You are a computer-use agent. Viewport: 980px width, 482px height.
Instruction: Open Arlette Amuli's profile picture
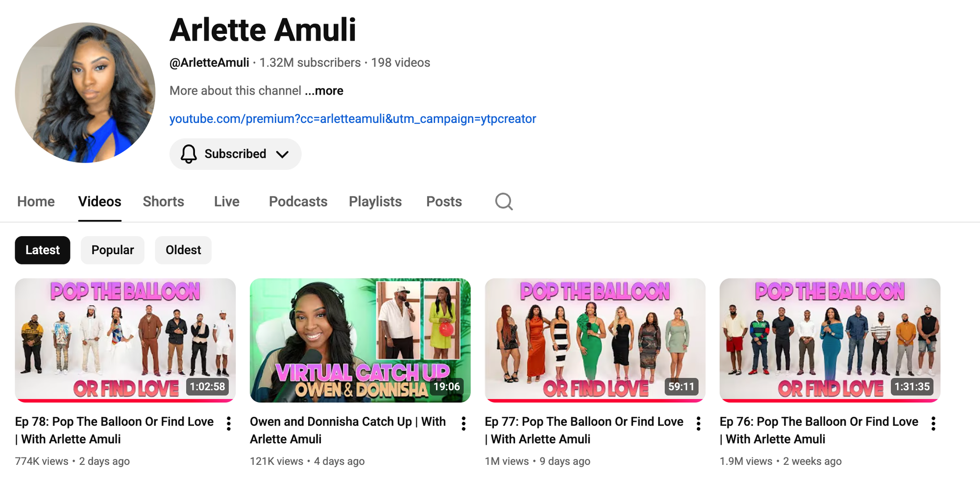[85, 93]
